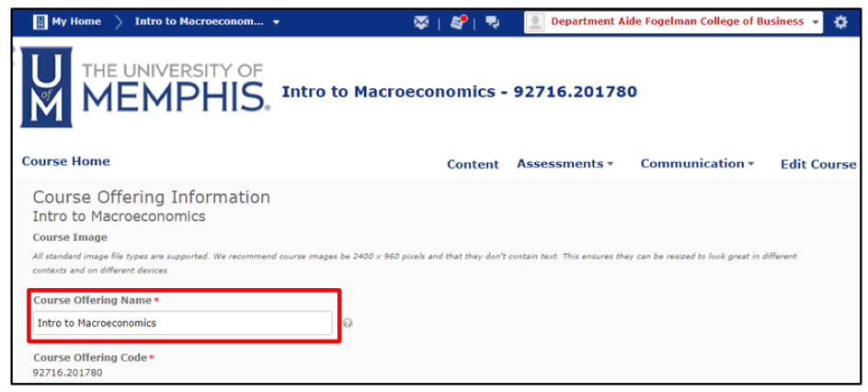
Task: Open subscription alerts chat bubble icon
Action: (493, 23)
